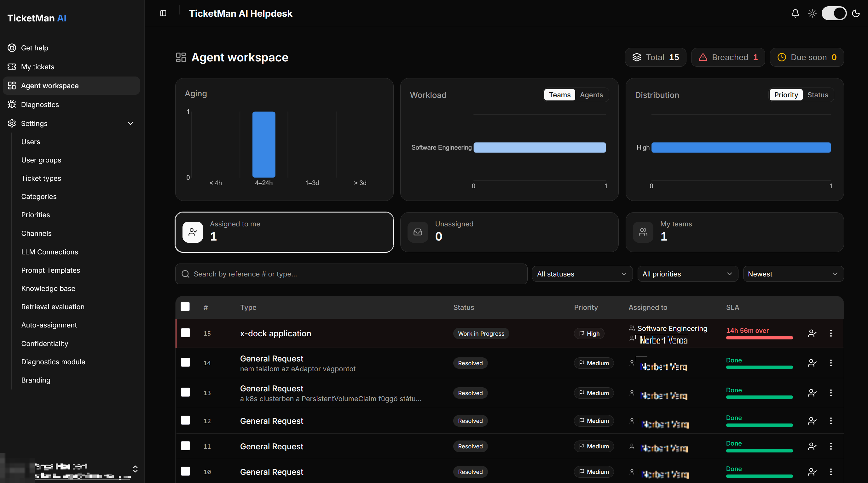Screen dimensions: 868x483
Task: Open Branding settings
Action: pos(36,380)
